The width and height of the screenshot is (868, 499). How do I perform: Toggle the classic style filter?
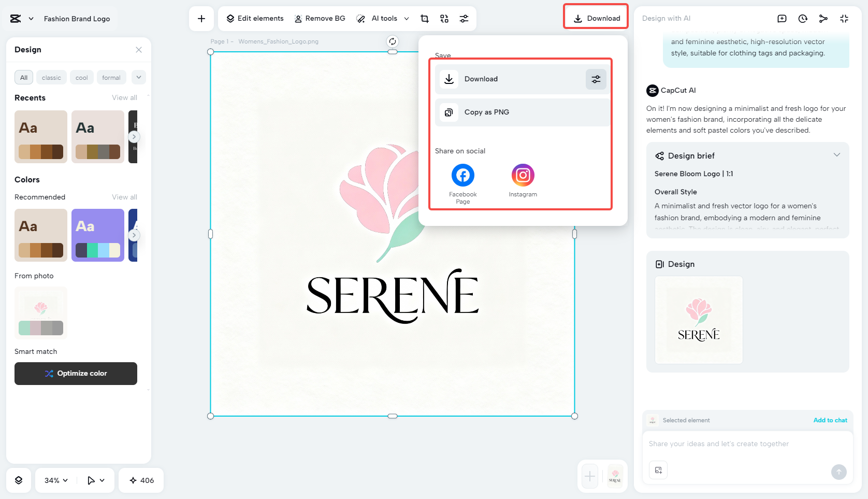tap(51, 77)
